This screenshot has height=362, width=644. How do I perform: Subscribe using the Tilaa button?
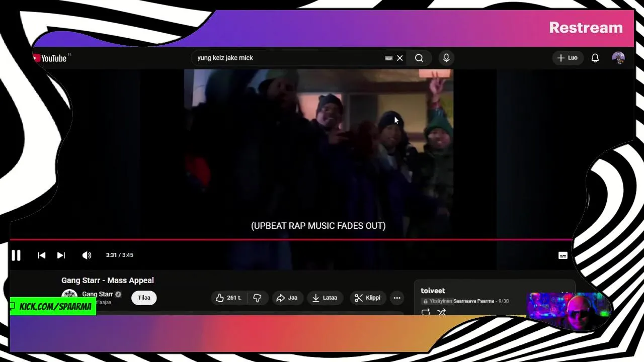(x=144, y=298)
